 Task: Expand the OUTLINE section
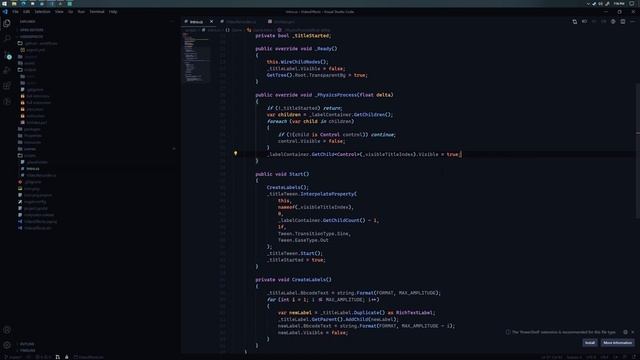point(27,344)
